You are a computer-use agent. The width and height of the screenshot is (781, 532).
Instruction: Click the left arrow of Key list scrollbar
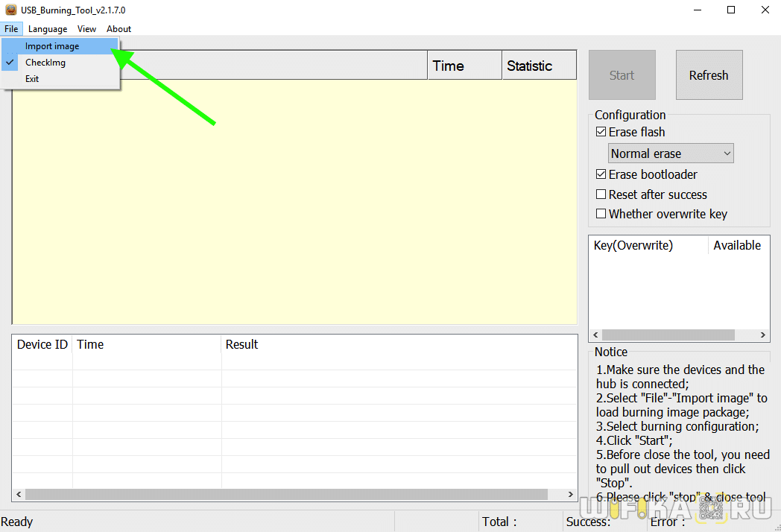(x=595, y=335)
